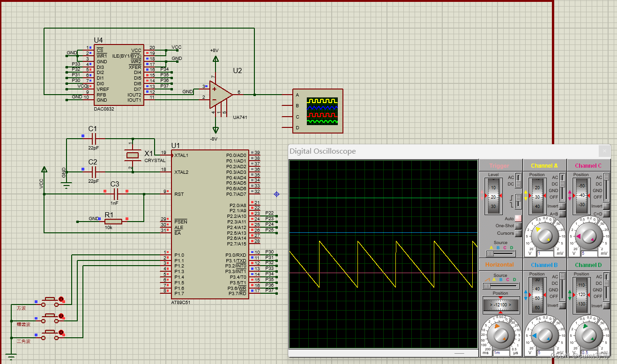617x364 pixels.
Task: Click the X1 crystal component
Action: 133,155
